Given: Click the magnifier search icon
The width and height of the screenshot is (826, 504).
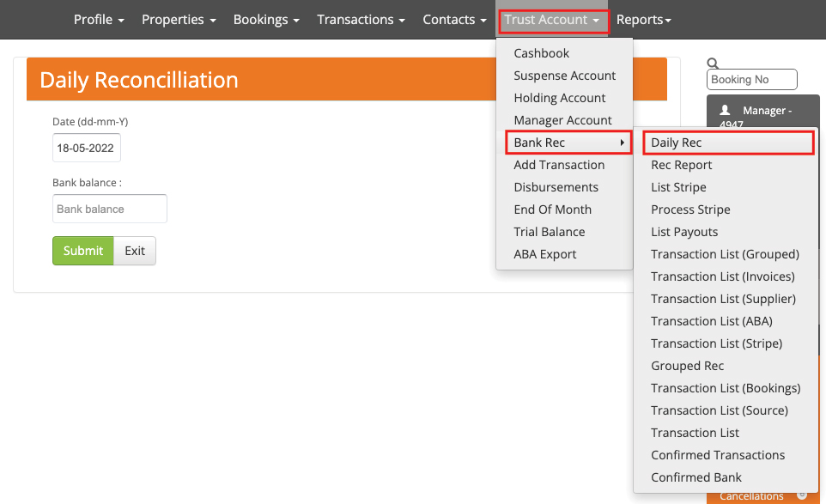Looking at the screenshot, I should pos(713,63).
